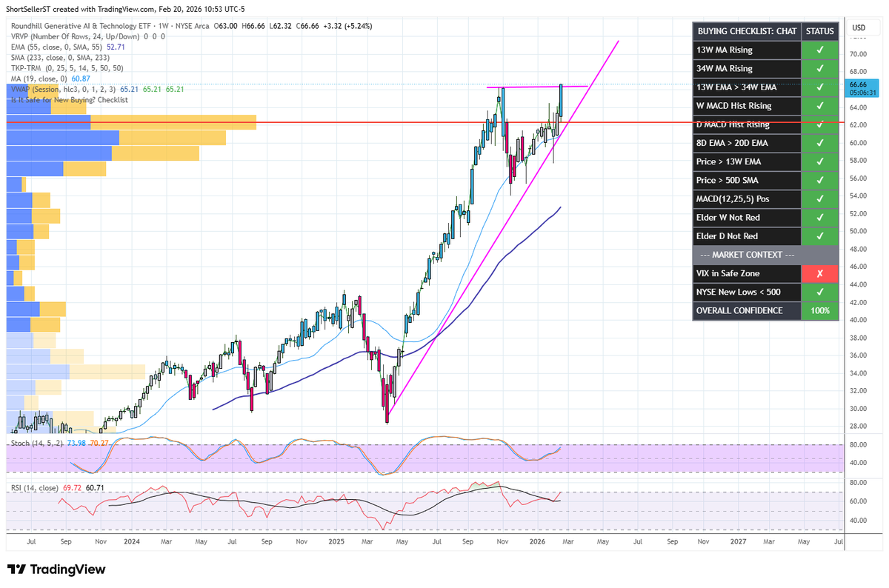Select the magenta rising trendline drawing
The height and width of the screenshot is (588, 889).
click(502, 228)
